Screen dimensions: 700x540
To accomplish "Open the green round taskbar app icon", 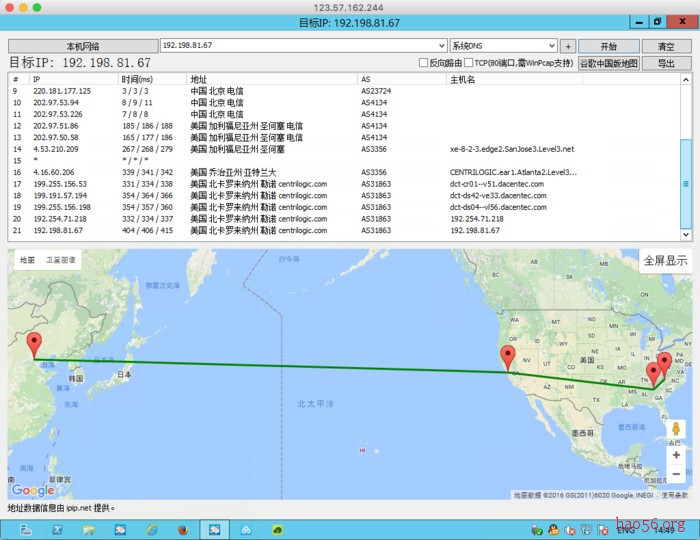I will tap(278, 530).
